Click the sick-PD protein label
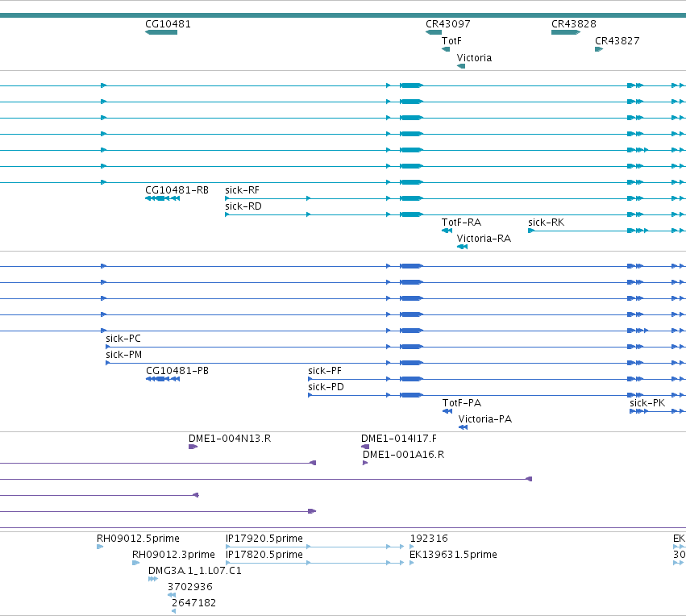 click(326, 387)
